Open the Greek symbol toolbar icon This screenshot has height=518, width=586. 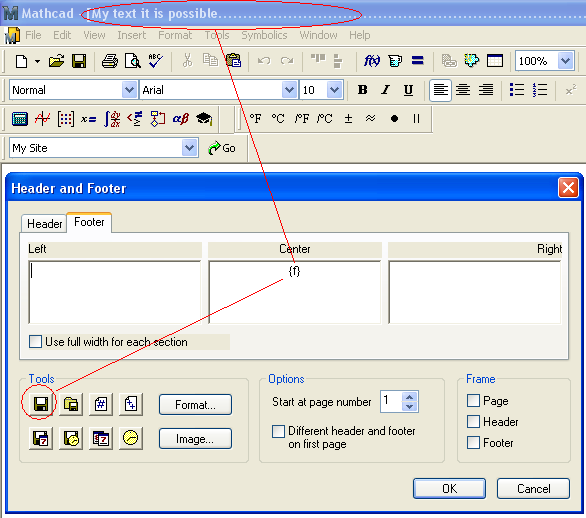click(181, 119)
